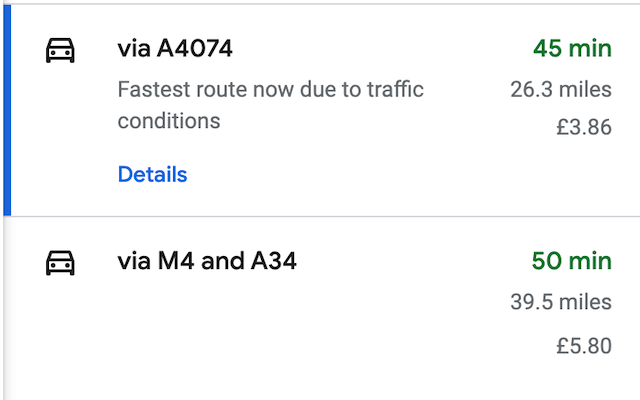This screenshot has width=640, height=400.
Task: Click the divider line between the two routes
Action: click(x=320, y=216)
